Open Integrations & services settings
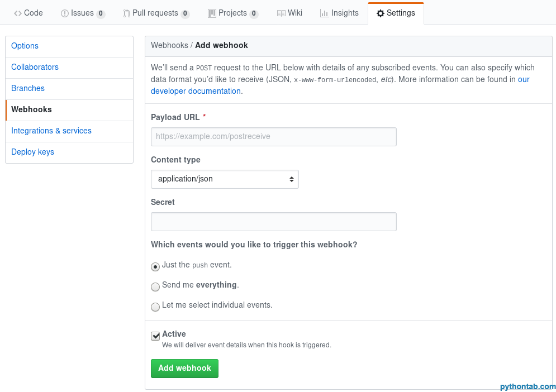Viewport: 556px width, 392px height. [69, 131]
